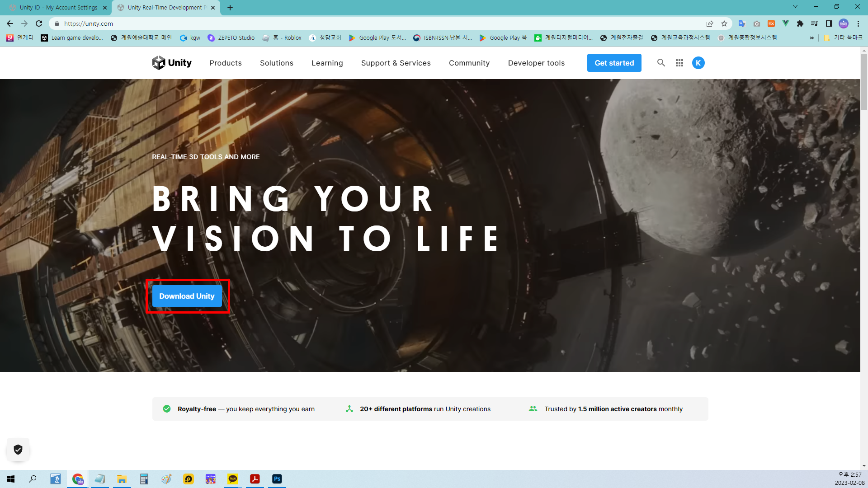Click the browser forward arrow
The height and width of the screenshot is (488, 868).
coord(24,23)
